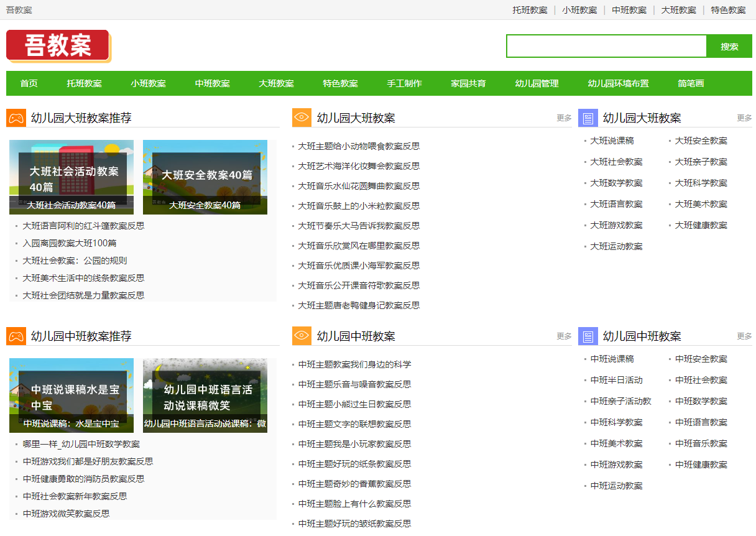Screen dimensions: 756x536
Task: Open 中班教案 in the green navigation bar
Action: (x=213, y=83)
